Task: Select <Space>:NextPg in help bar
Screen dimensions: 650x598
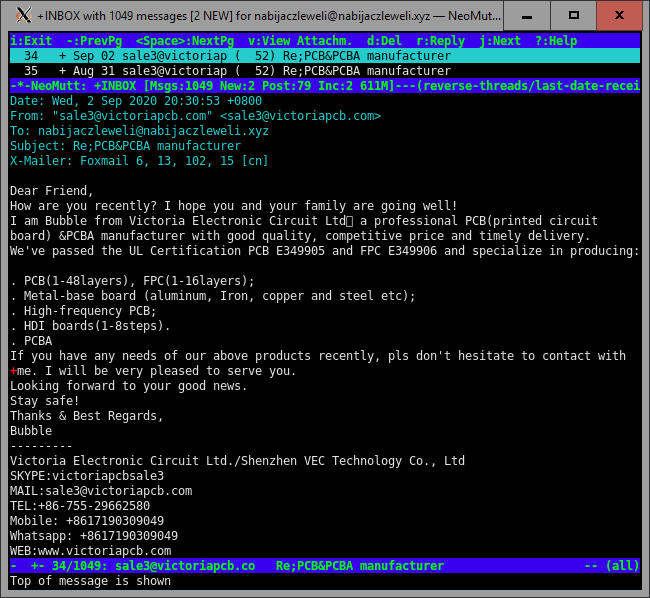Action: point(186,41)
